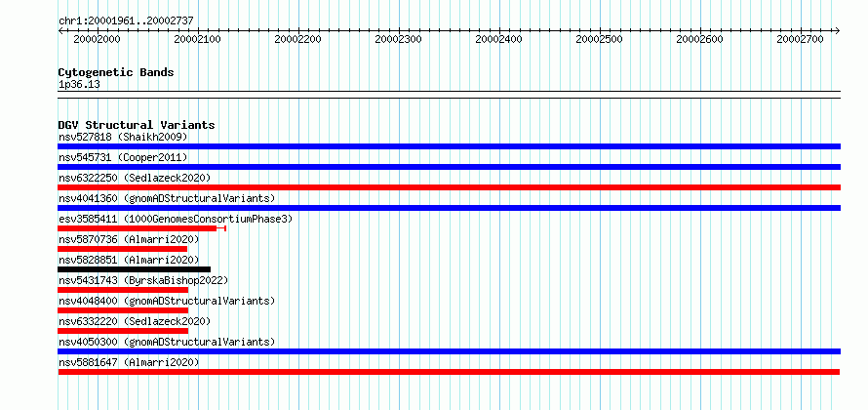Click the Cytogenetic Bands track heading
The width and height of the screenshot is (868, 410).
click(x=116, y=72)
